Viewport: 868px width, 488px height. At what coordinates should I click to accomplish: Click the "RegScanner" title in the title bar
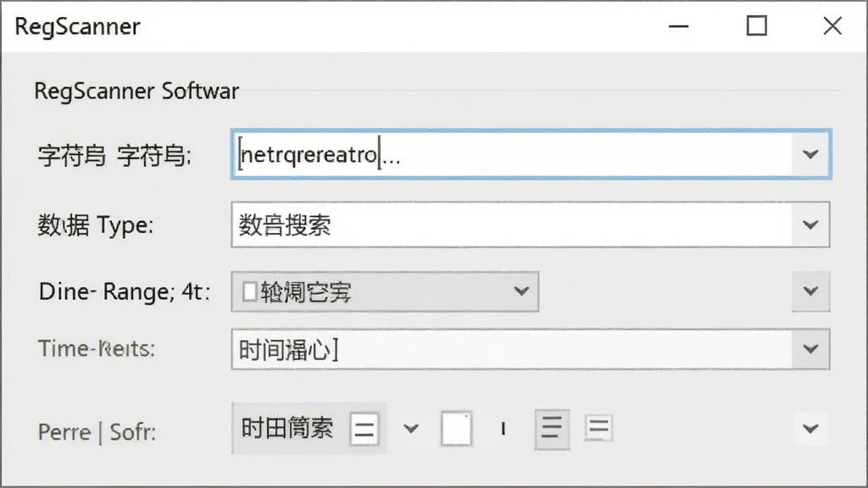[77, 26]
